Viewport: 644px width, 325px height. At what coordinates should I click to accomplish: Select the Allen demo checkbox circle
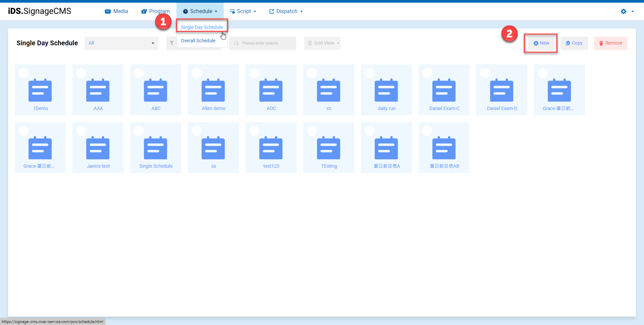[x=197, y=73]
